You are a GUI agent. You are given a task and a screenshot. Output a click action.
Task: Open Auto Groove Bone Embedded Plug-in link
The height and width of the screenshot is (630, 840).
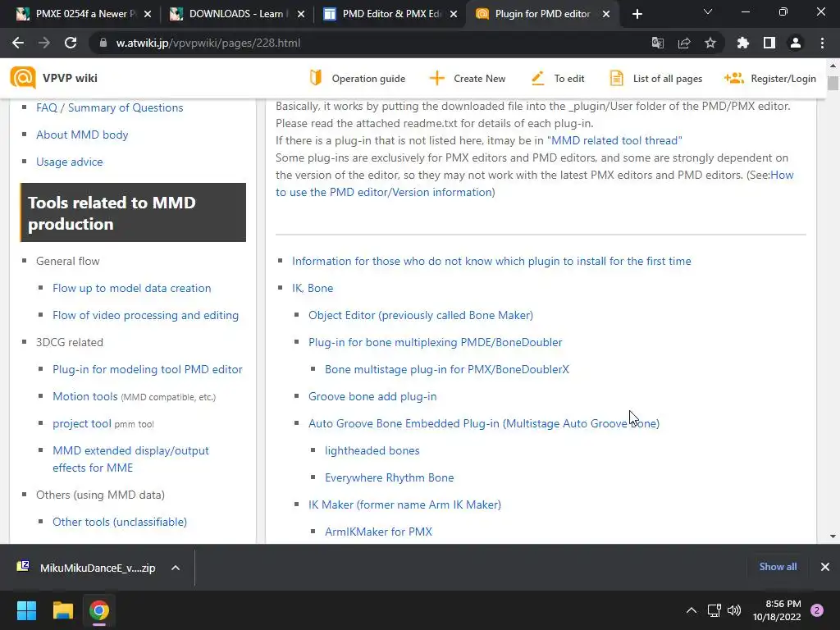coord(484,423)
